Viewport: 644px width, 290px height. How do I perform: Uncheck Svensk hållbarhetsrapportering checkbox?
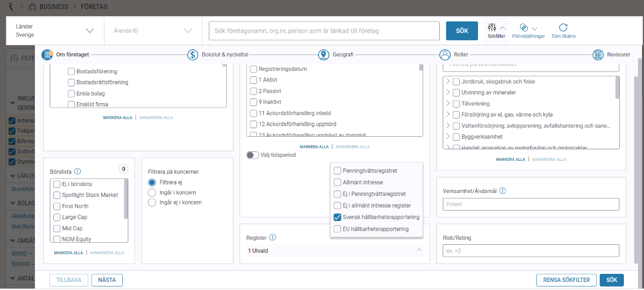(x=338, y=218)
